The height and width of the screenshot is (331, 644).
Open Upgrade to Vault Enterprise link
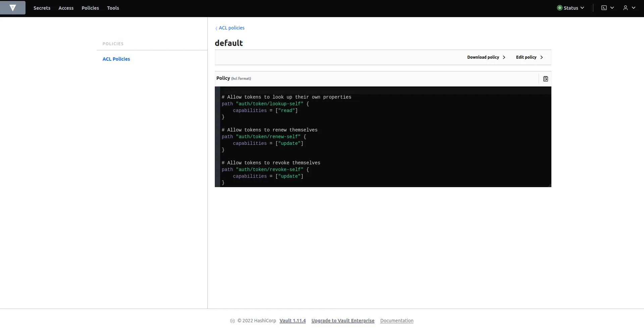343,321
